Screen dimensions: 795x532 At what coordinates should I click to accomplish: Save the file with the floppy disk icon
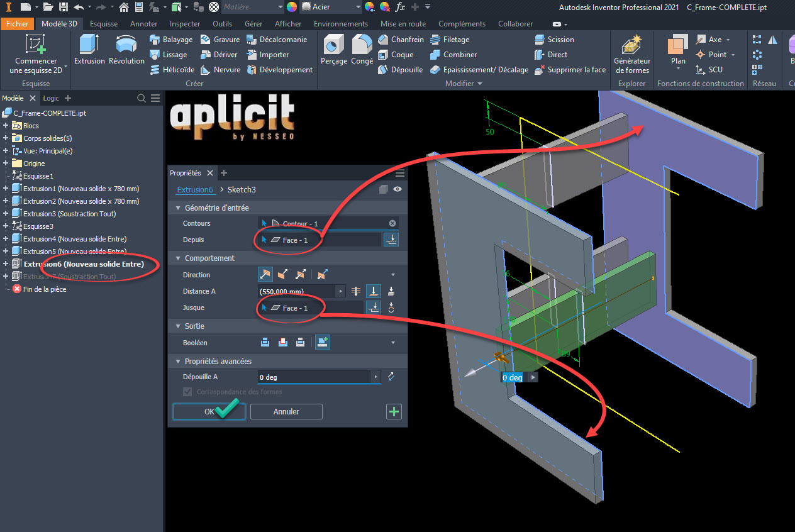(63, 7)
